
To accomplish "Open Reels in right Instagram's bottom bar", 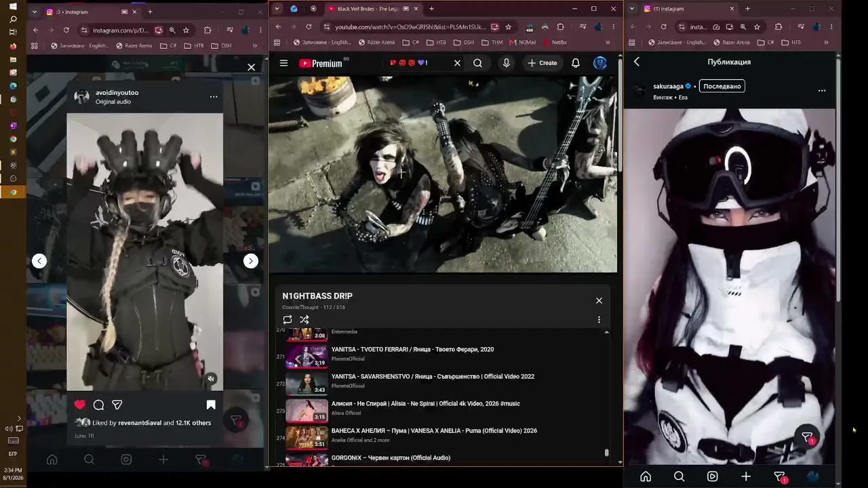I will (x=712, y=476).
